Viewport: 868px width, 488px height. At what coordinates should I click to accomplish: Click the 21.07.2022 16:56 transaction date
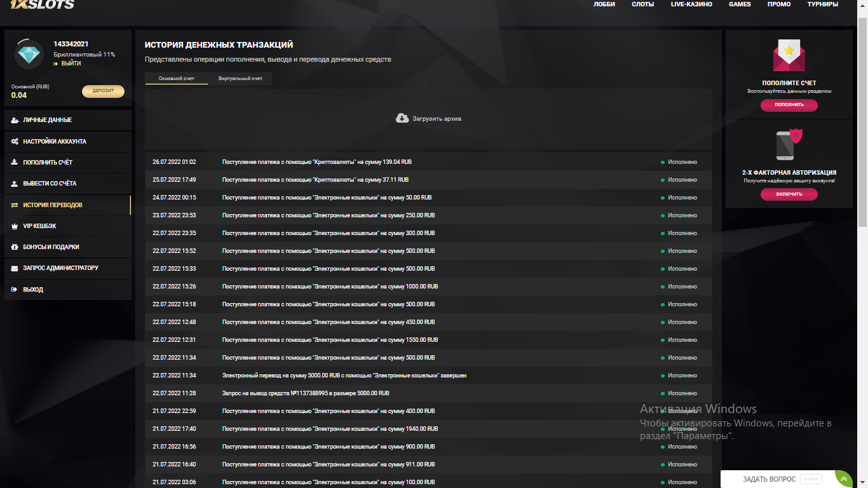click(174, 447)
